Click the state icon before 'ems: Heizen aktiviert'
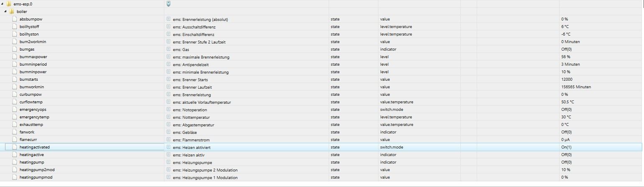 pyautogui.click(x=169, y=147)
